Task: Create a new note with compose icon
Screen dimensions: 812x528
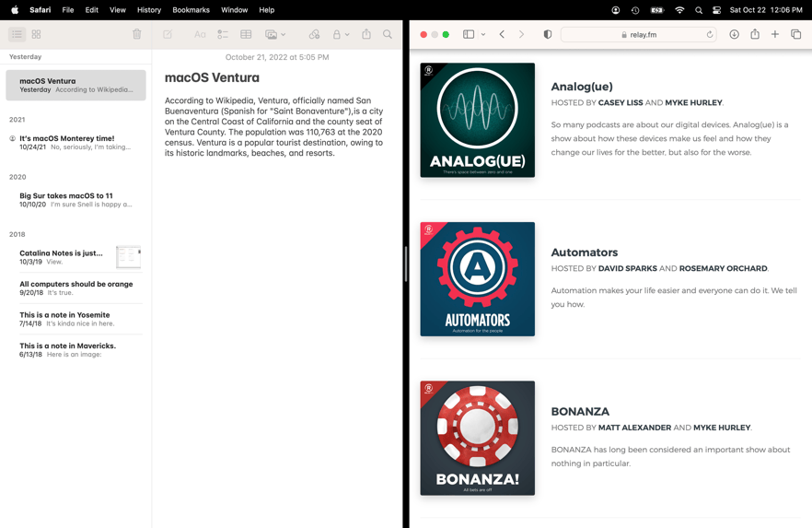Action: point(168,34)
